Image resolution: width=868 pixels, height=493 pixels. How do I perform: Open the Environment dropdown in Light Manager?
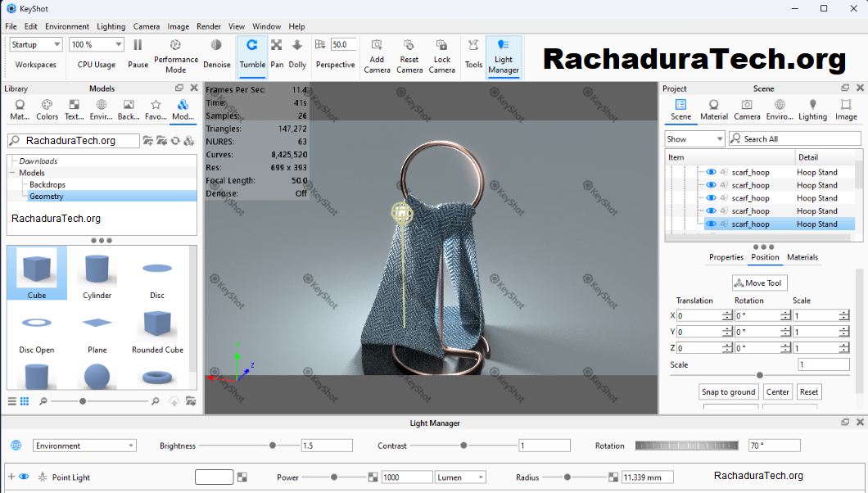84,446
